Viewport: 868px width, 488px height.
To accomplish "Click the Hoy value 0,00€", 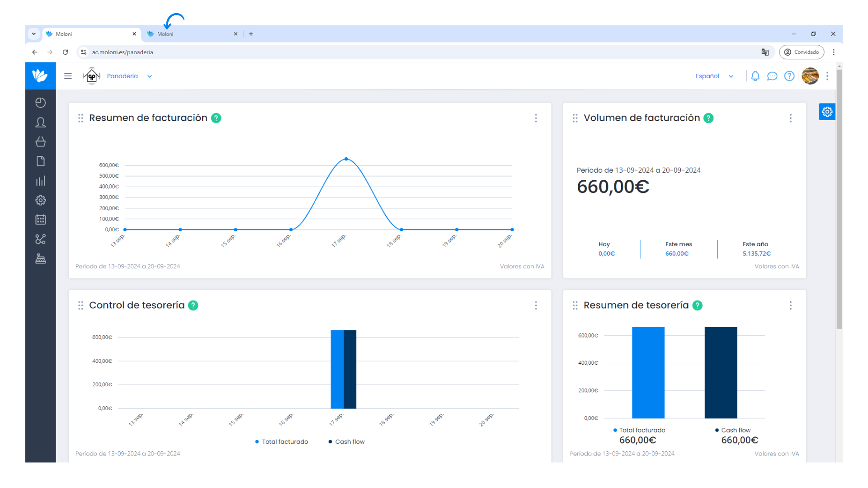I will (607, 253).
